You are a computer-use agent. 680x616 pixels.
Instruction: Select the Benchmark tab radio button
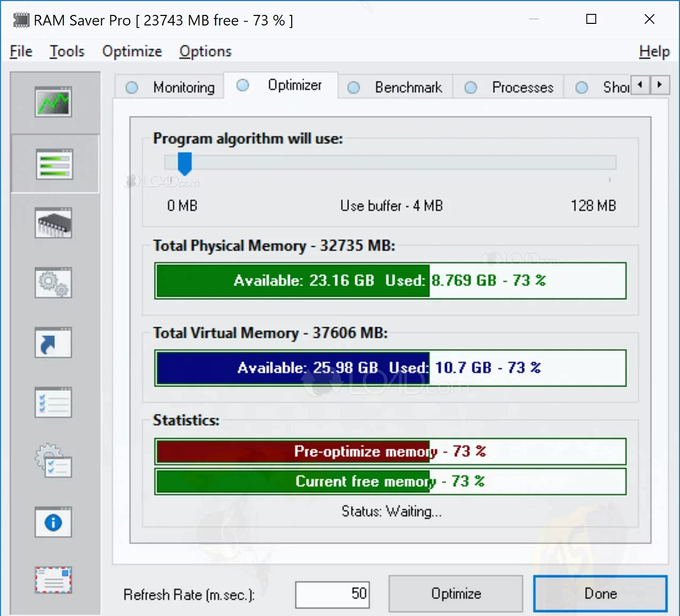pyautogui.click(x=353, y=87)
